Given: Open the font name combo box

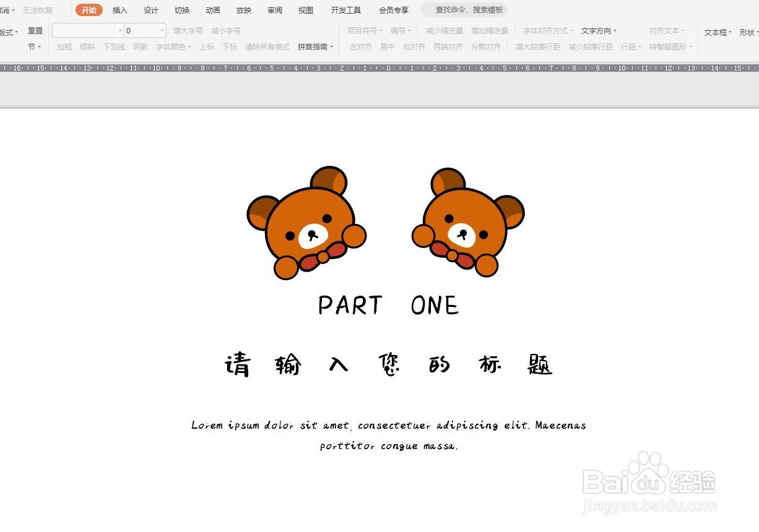Looking at the screenshot, I should (88, 30).
